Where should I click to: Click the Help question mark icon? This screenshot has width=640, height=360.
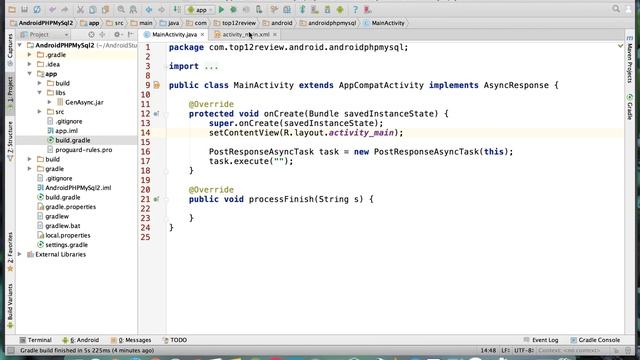pos(355,9)
